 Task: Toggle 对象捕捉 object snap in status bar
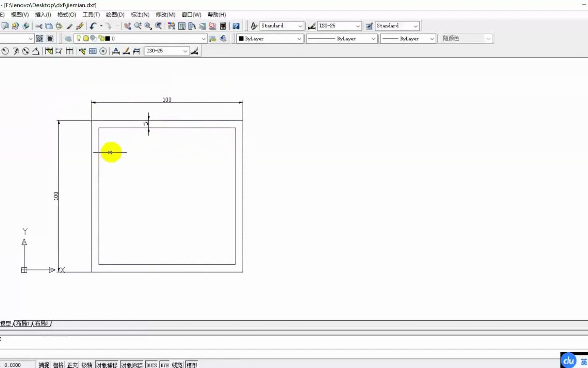tap(107, 365)
